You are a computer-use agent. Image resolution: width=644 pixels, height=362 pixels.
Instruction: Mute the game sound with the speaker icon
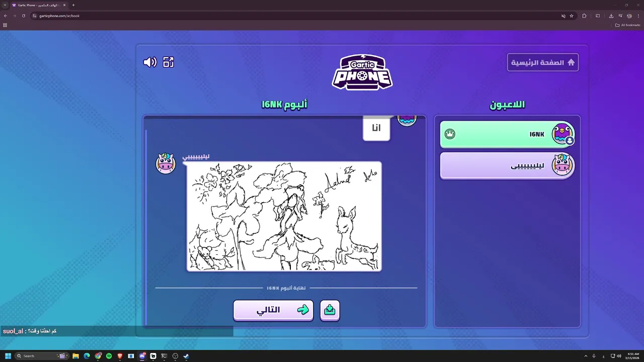pos(150,62)
